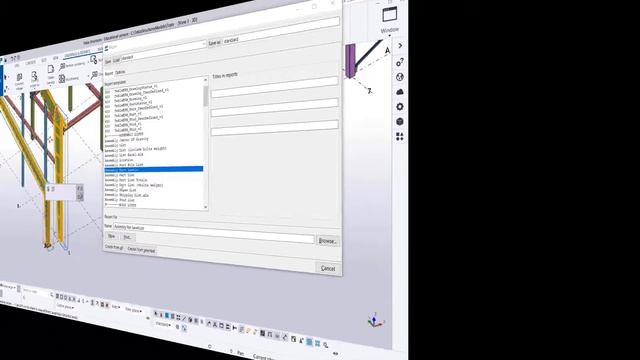Open the globe online panel icon
Image resolution: width=640 pixels, height=360 pixels.
pyautogui.click(x=400, y=77)
